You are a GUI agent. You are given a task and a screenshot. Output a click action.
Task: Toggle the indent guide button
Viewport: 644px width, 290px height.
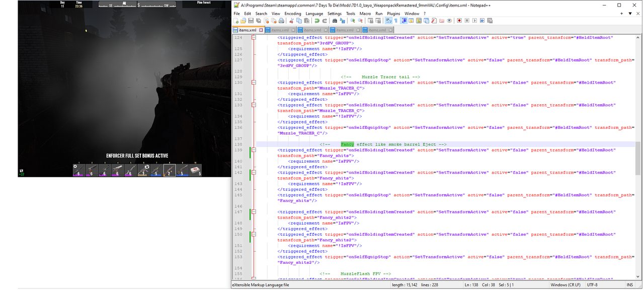404,21
